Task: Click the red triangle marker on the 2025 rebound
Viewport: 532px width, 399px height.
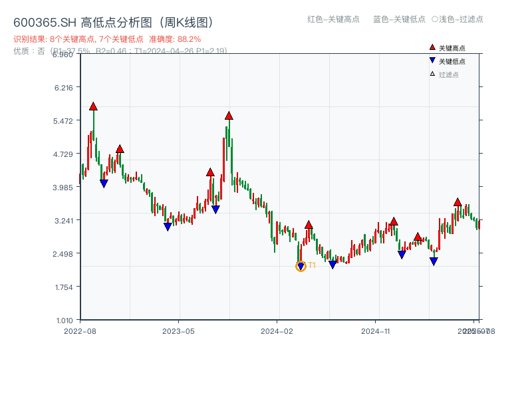Action: (x=458, y=203)
